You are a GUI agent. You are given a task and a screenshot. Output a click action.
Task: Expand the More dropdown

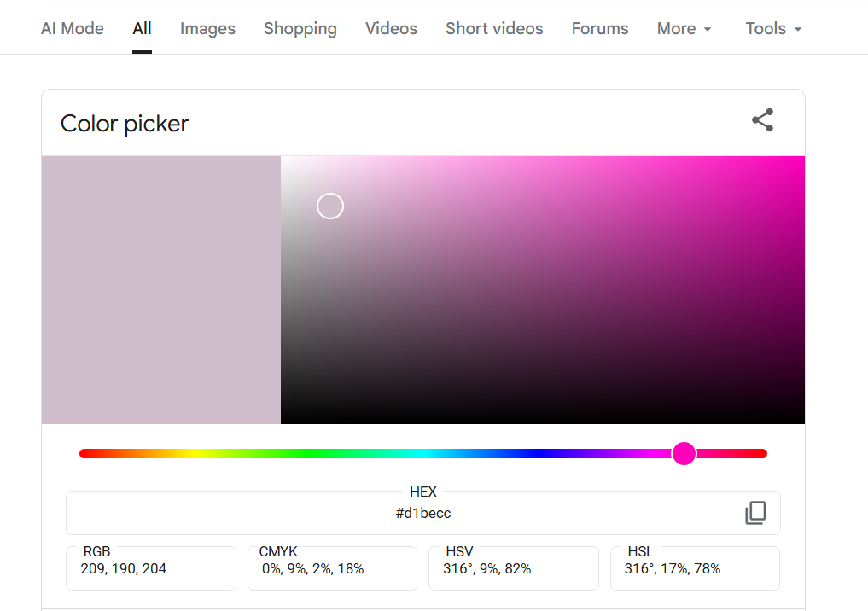(x=684, y=28)
